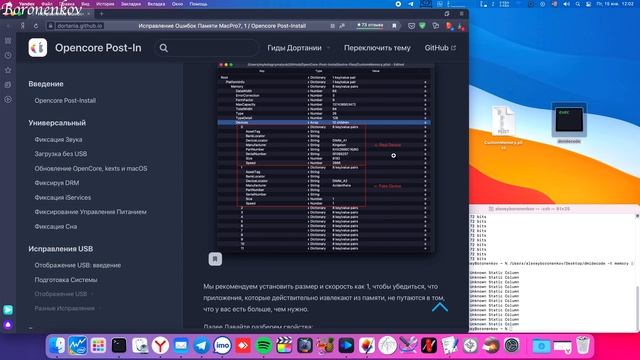Image resolution: width=640 pixels, height=360 pixels.
Task: Open a new browser tab with plus
Action: [102, 14]
